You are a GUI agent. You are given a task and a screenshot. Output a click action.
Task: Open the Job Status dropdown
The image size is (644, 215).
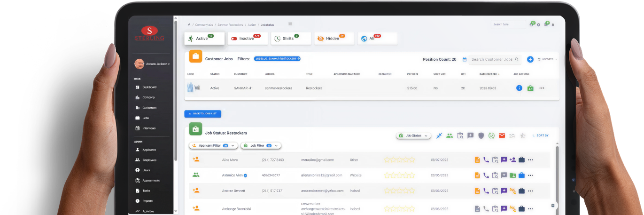pos(414,135)
